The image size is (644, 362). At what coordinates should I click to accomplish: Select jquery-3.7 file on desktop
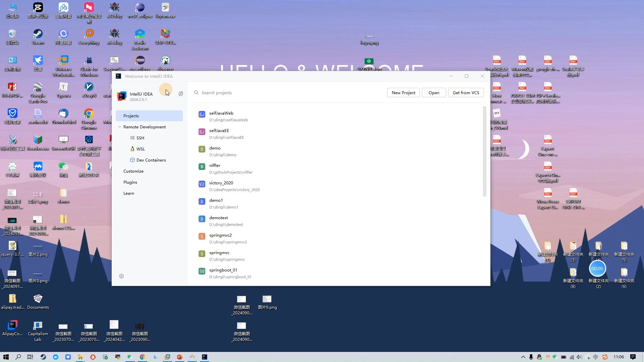pos(12,248)
